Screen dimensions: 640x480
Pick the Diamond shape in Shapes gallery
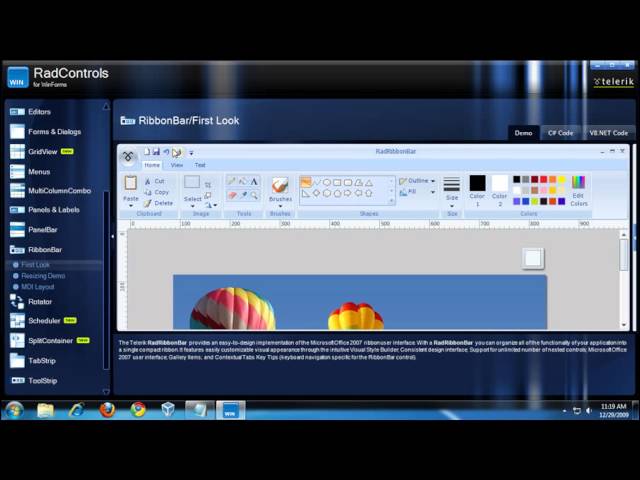316,193
